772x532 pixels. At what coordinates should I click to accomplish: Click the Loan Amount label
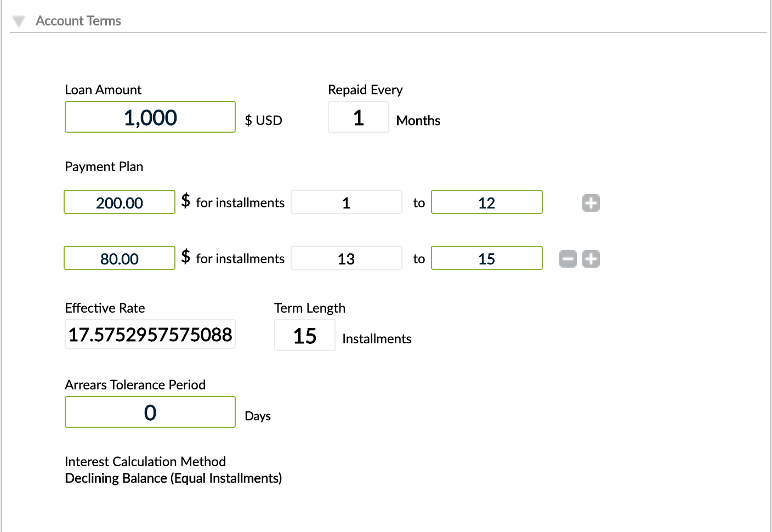103,89
